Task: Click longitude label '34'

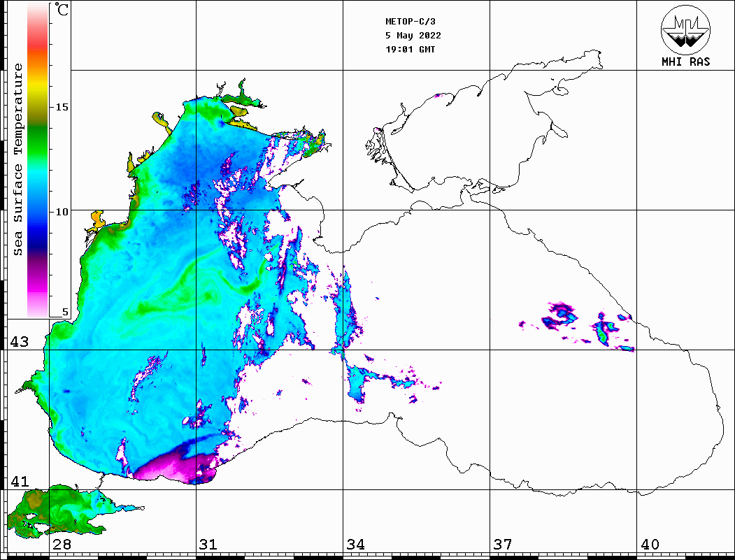Action: [356, 545]
